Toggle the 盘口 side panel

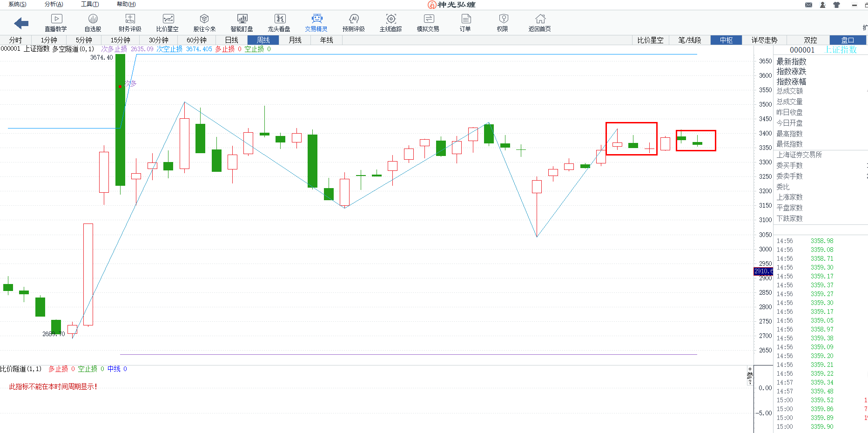tap(848, 40)
